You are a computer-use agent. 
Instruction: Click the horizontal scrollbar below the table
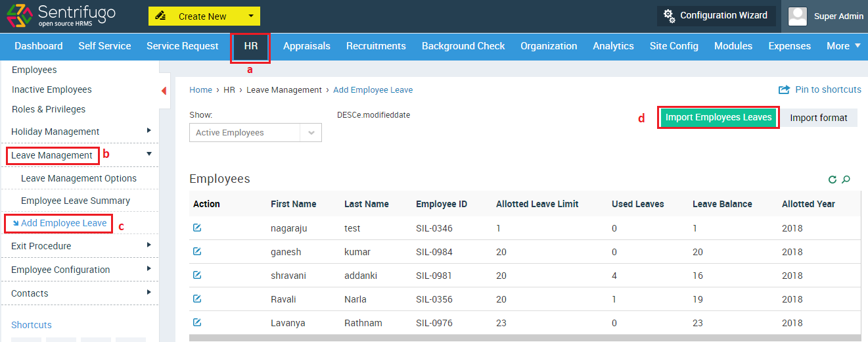click(x=525, y=338)
